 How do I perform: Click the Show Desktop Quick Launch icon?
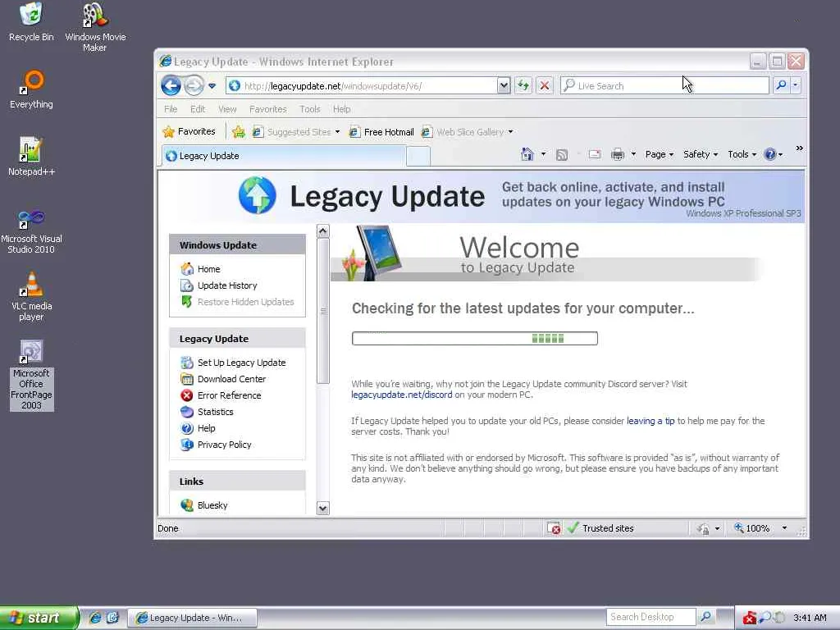pyautogui.click(x=112, y=618)
